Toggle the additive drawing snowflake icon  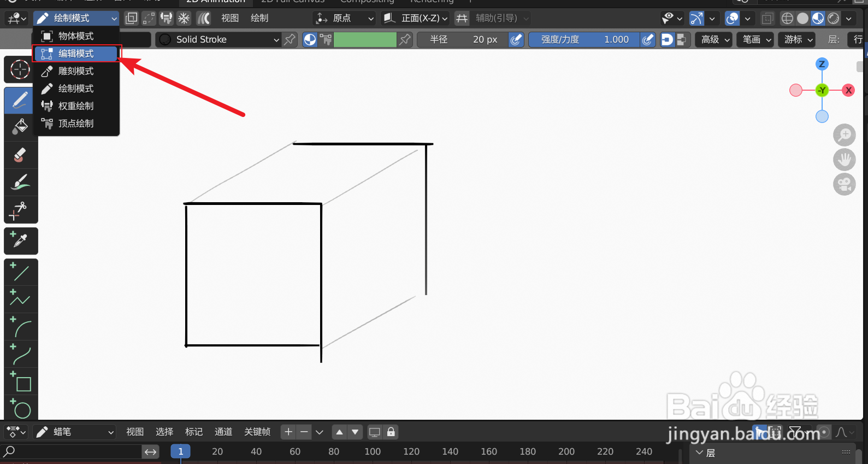(x=184, y=19)
